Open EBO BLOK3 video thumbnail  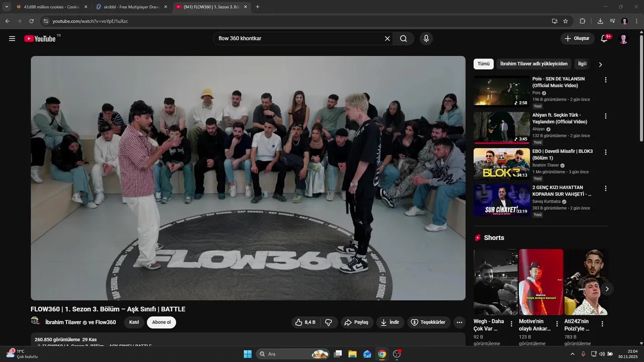(502, 164)
